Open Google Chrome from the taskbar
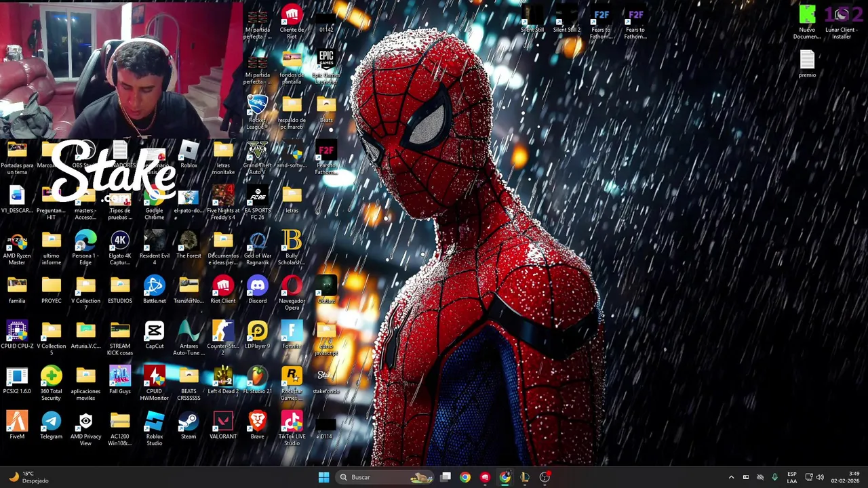The height and width of the screenshot is (488, 868). [x=465, y=477]
